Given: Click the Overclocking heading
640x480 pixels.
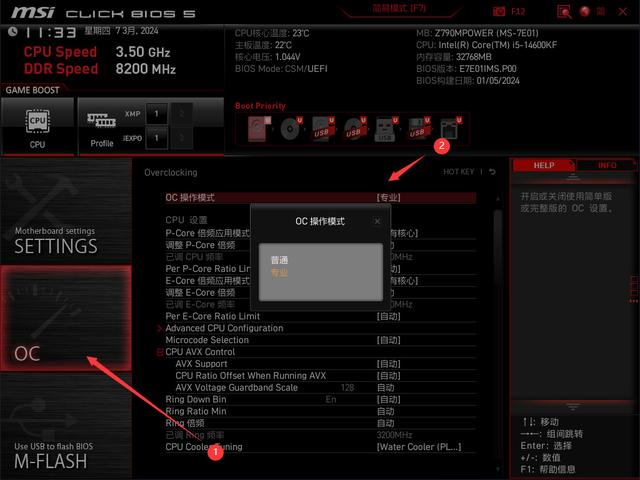Looking at the screenshot, I should (x=171, y=172).
